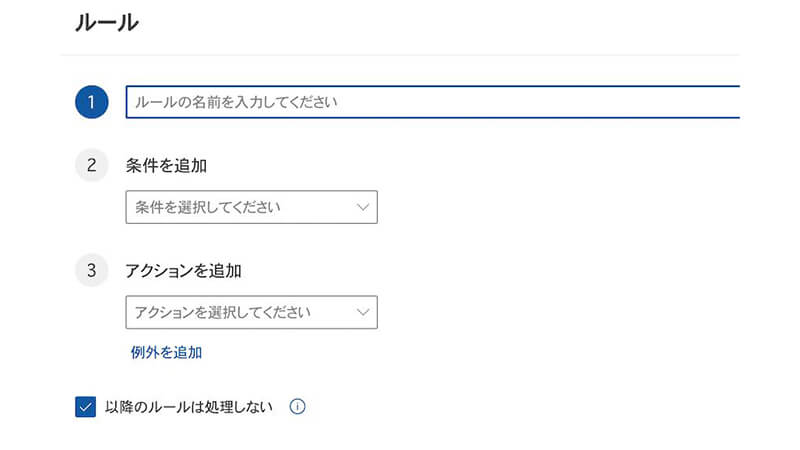The height and width of the screenshot is (450, 800).
Task: Click the chevron arrow in the condition box
Action: pyautogui.click(x=362, y=208)
